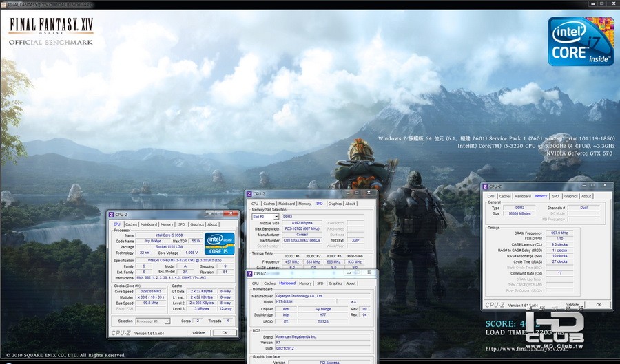Switch to Mainboard tab in CPU window

pyautogui.click(x=149, y=224)
